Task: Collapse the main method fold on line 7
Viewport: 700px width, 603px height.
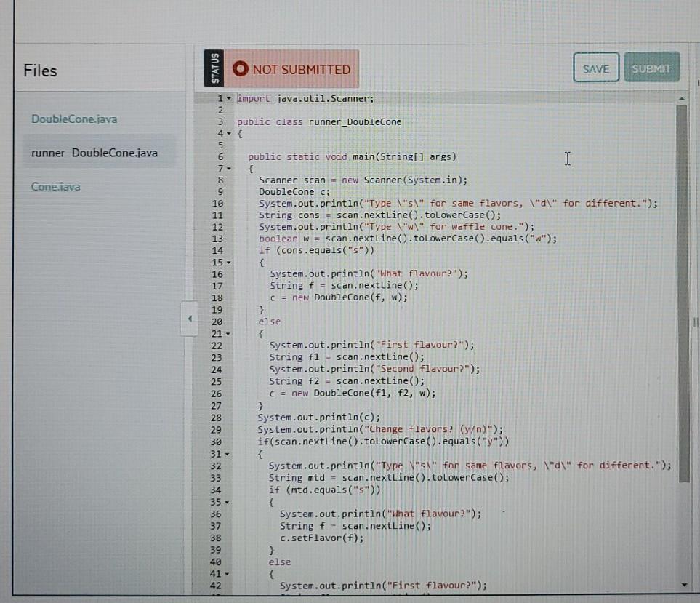Action: [228, 168]
